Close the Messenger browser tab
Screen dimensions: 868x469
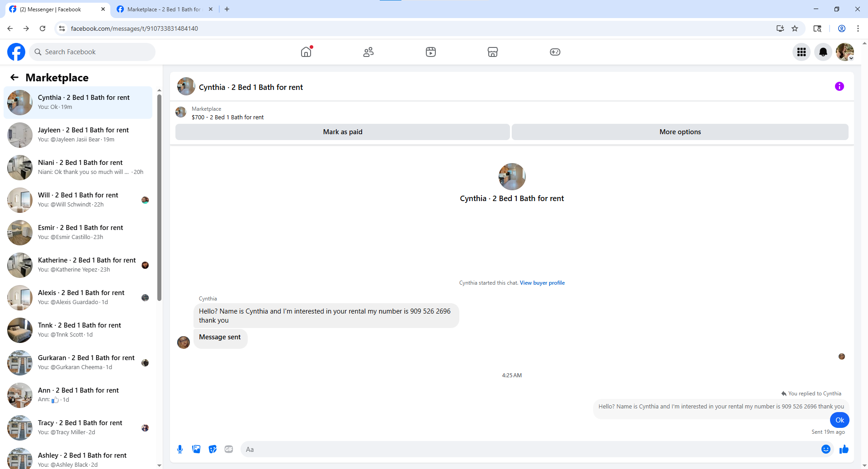(103, 9)
